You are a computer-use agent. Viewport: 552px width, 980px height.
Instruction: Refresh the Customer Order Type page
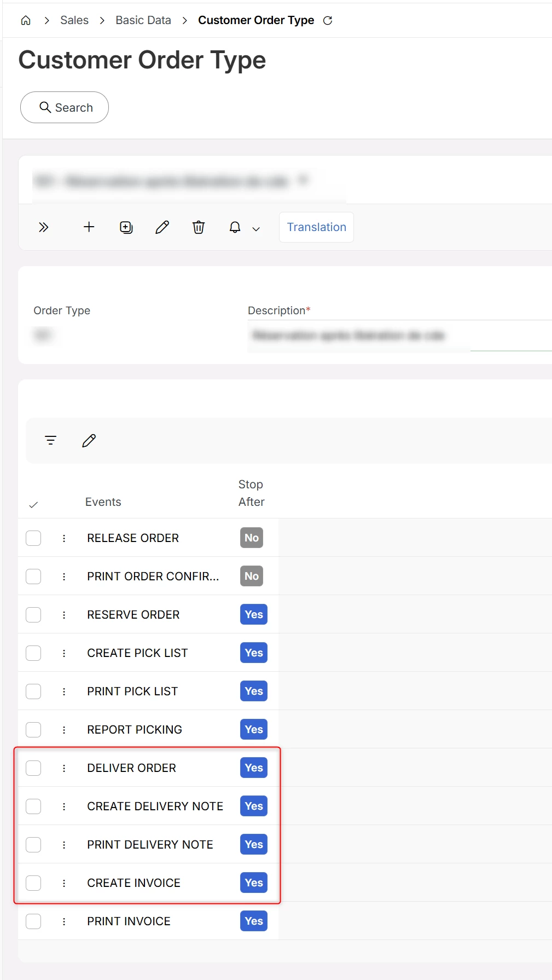[x=328, y=20]
